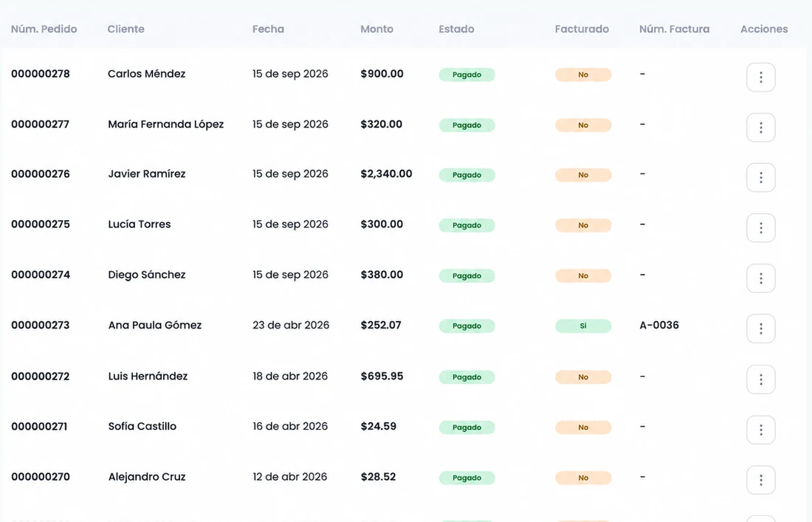
Task: Click the Si invoiced badge for order 000000273
Action: (x=583, y=326)
